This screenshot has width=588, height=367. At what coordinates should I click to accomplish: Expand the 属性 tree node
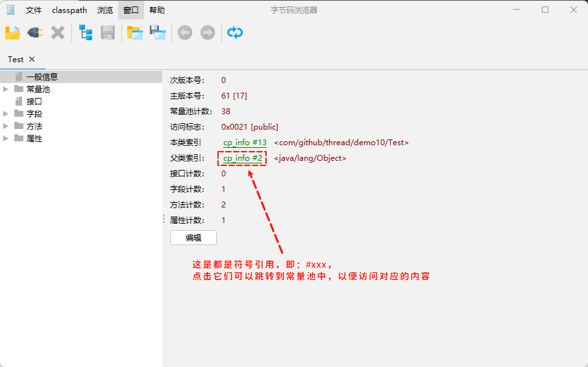point(6,138)
